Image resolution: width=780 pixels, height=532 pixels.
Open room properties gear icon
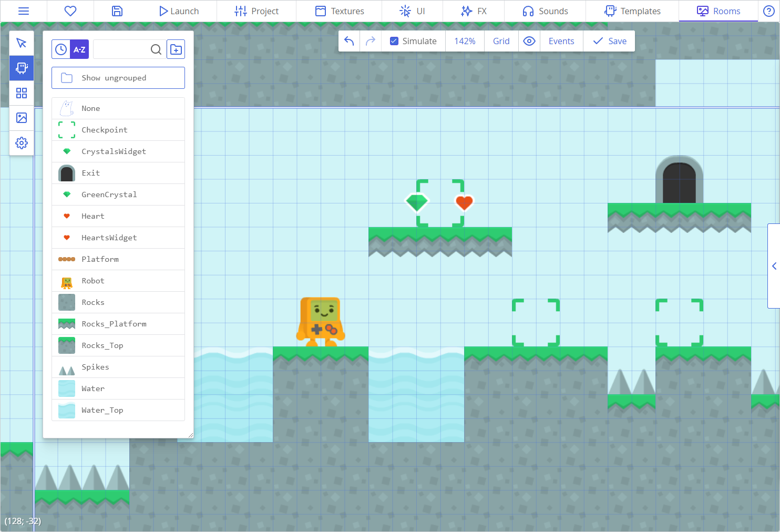pos(22,143)
